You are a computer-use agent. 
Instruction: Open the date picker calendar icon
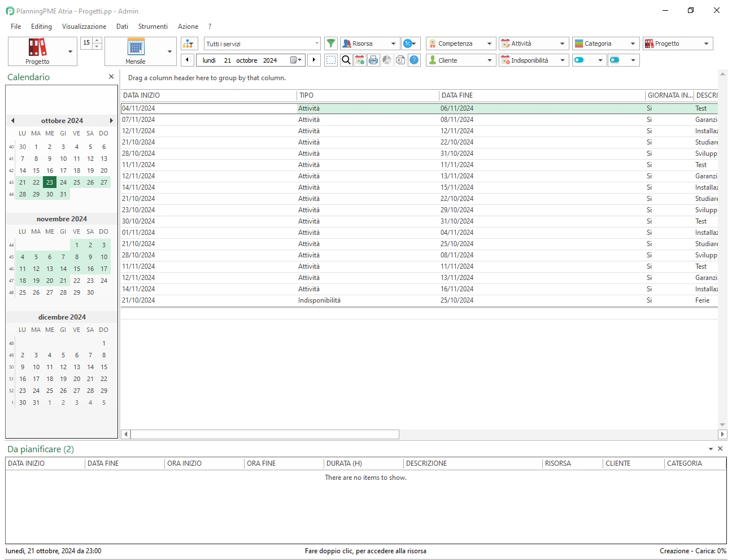pyautogui.click(x=296, y=60)
